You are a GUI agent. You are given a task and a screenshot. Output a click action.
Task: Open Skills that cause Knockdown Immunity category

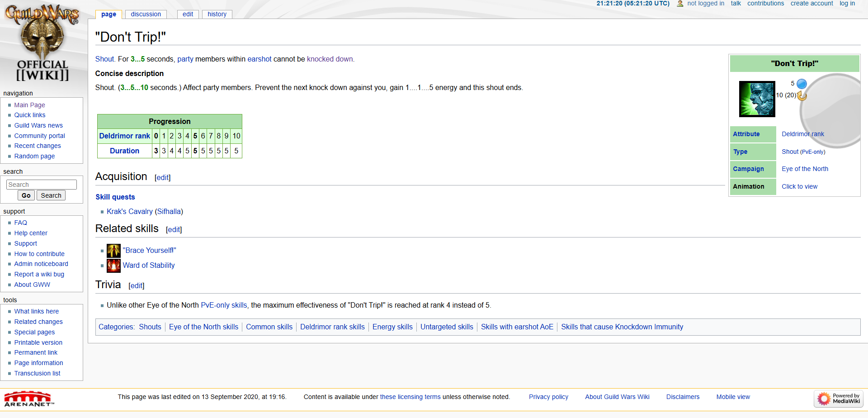tap(622, 327)
